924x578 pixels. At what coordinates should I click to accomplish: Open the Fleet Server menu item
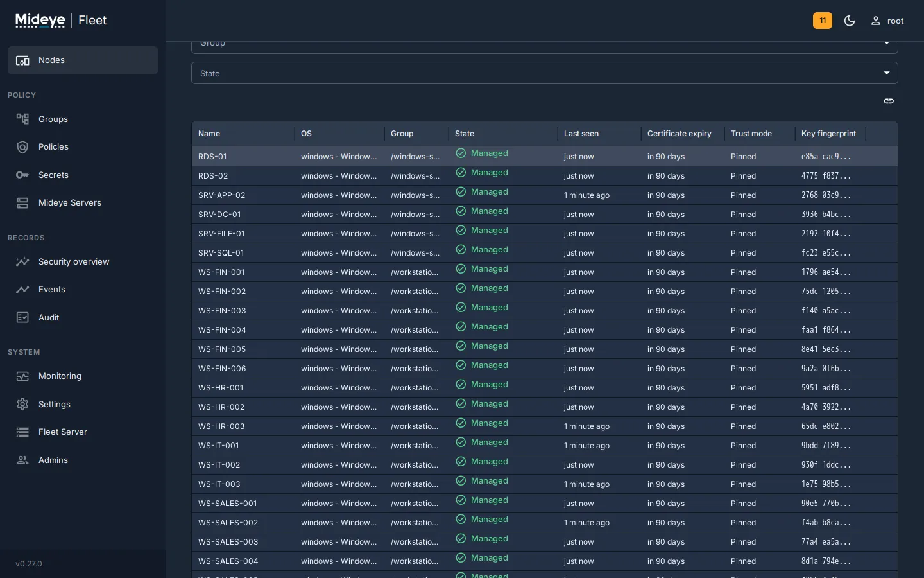pyautogui.click(x=83, y=432)
